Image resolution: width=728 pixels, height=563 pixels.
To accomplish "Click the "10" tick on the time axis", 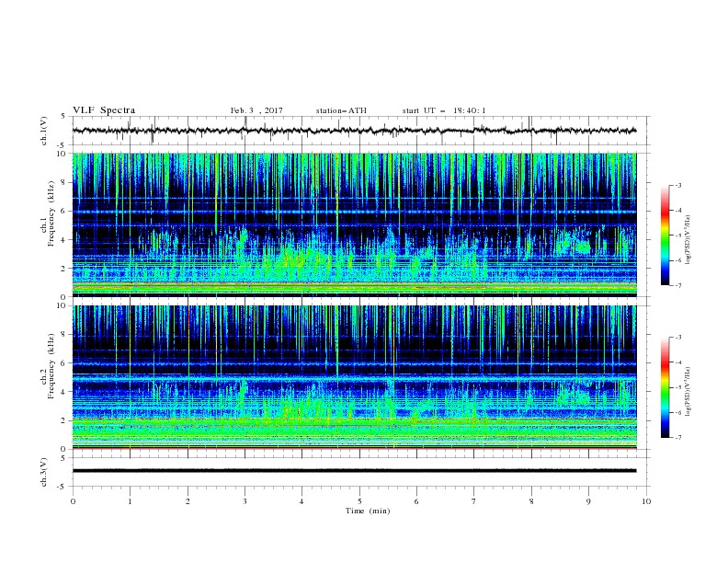I will click(646, 501).
